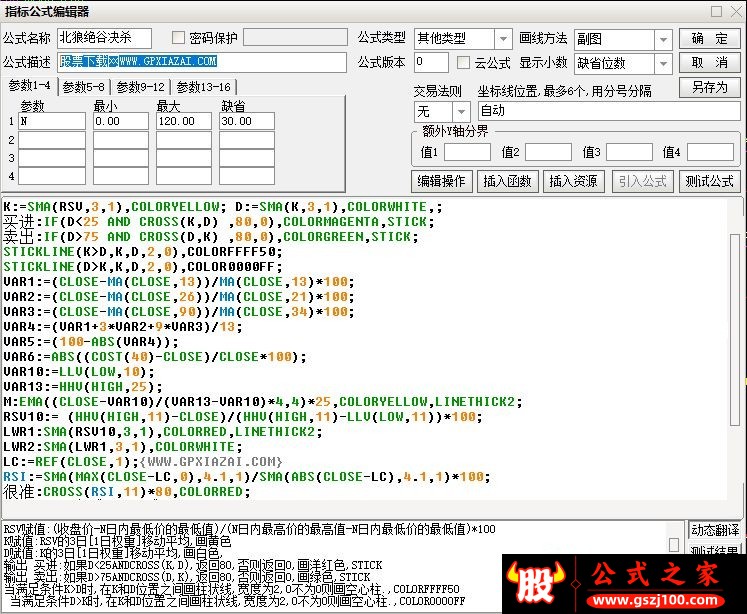Switch to the 参数5-8 tab
Image resolution: width=747 pixels, height=614 pixels.
[84, 87]
